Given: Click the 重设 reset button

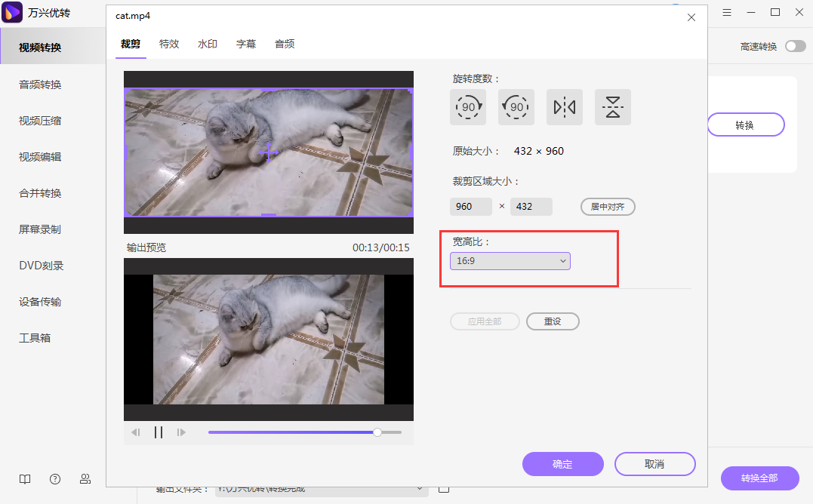Looking at the screenshot, I should tap(553, 321).
